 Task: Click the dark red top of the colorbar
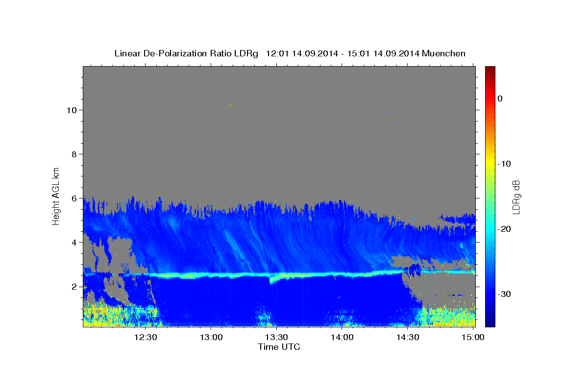point(490,70)
